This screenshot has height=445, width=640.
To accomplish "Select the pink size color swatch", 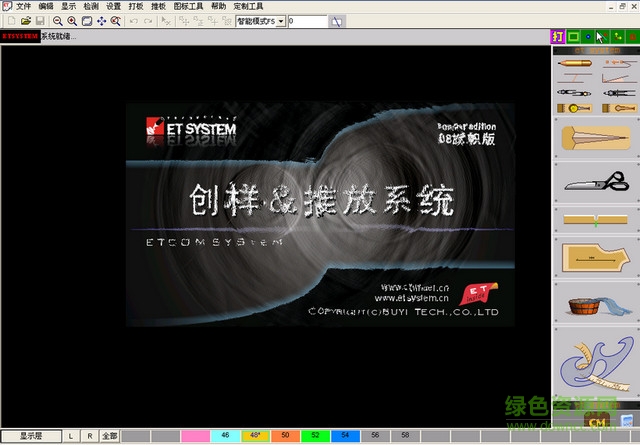I will [196, 436].
